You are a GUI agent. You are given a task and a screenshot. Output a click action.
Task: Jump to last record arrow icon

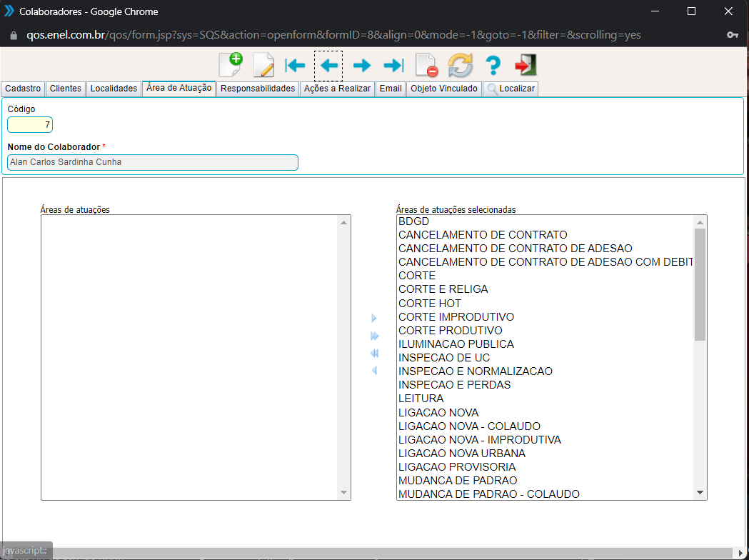[x=393, y=66]
